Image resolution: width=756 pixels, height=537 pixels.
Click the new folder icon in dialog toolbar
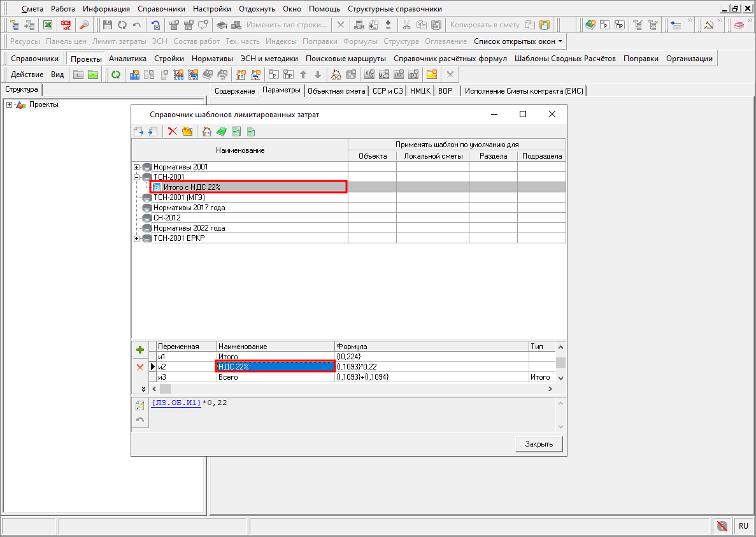click(x=187, y=132)
